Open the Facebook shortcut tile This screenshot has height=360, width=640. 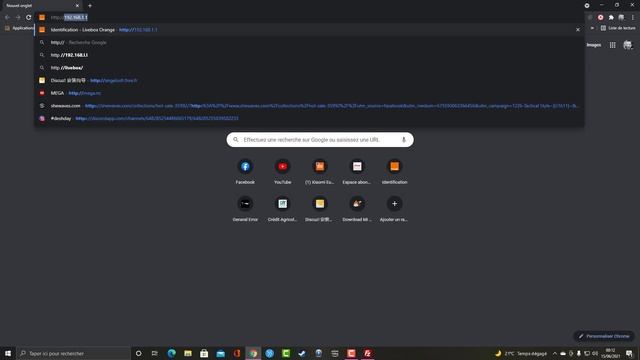(x=245, y=171)
